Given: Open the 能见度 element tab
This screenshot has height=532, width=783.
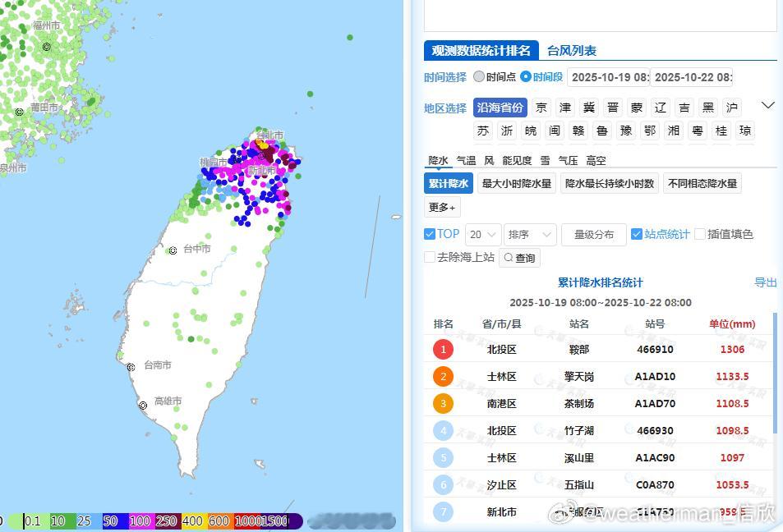Looking at the screenshot, I should [517, 160].
